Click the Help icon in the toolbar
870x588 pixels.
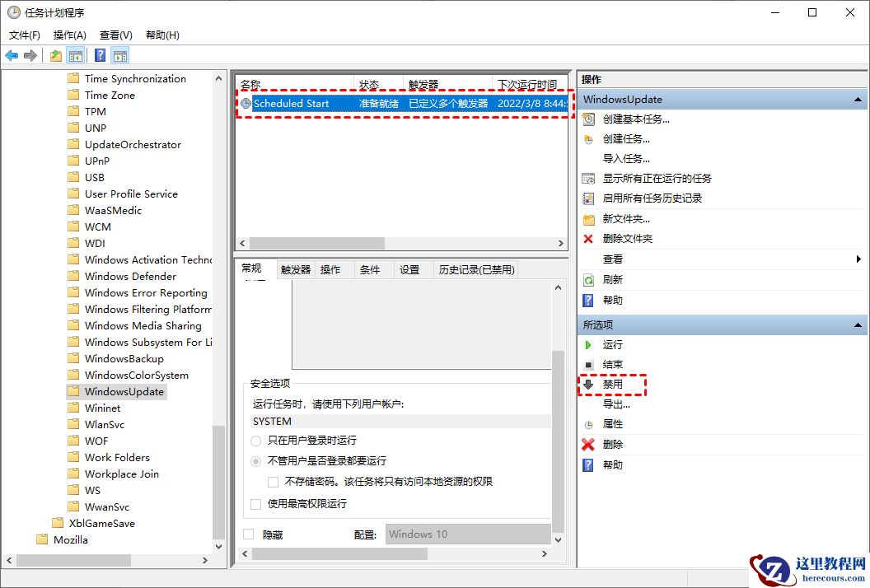coord(99,55)
